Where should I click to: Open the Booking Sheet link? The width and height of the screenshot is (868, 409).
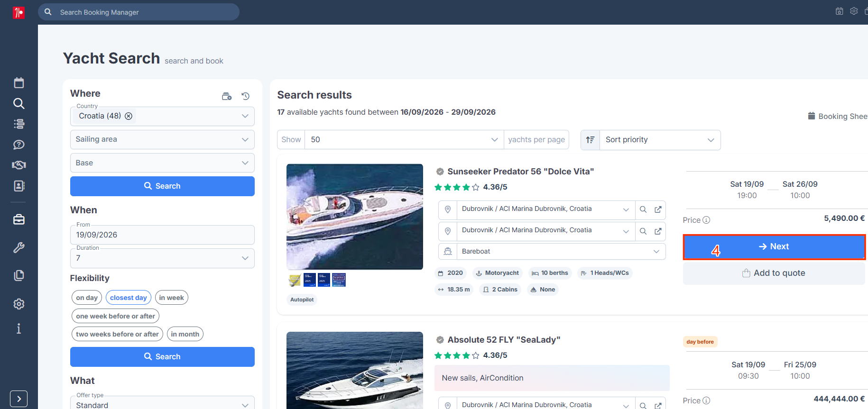[x=838, y=117]
